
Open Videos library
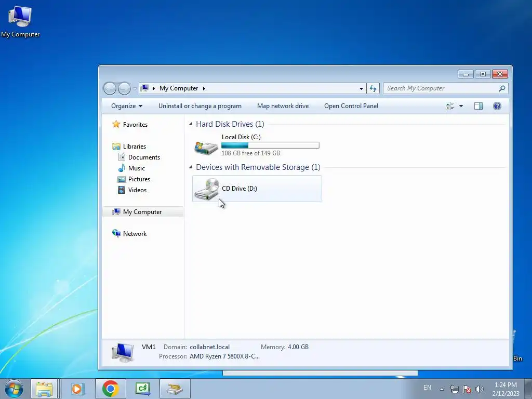[137, 190]
